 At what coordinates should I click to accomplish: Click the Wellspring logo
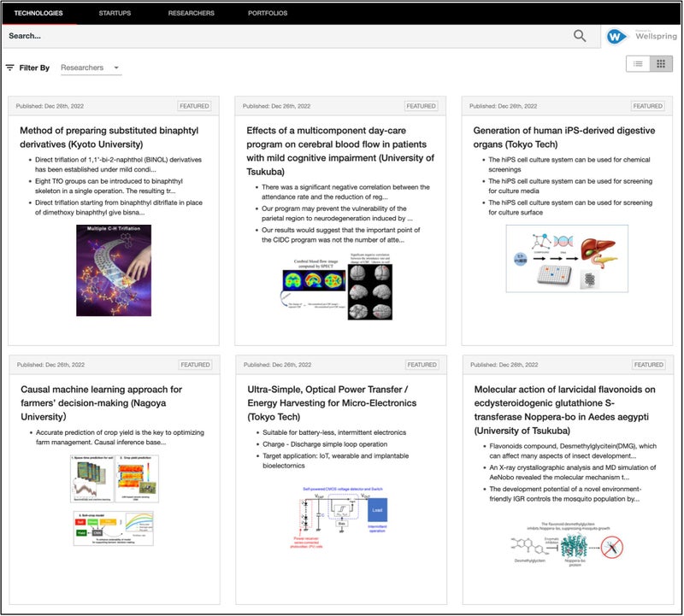coord(642,36)
